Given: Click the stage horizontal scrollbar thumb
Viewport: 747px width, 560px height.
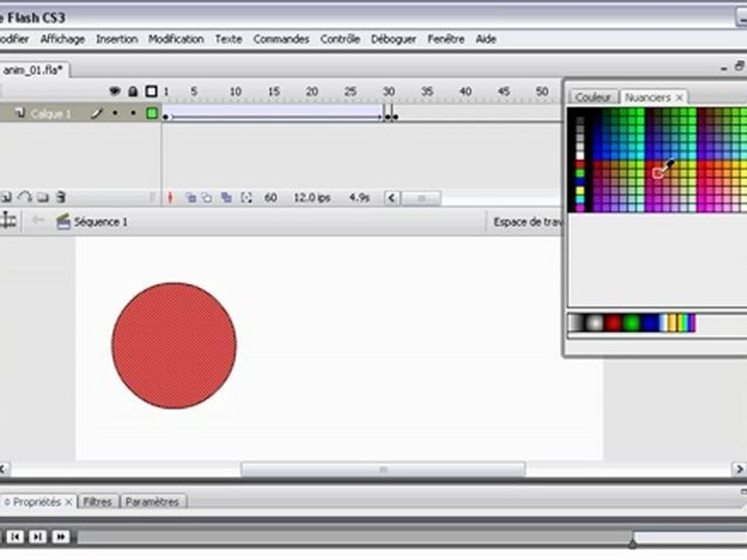Looking at the screenshot, I should pos(383,470).
